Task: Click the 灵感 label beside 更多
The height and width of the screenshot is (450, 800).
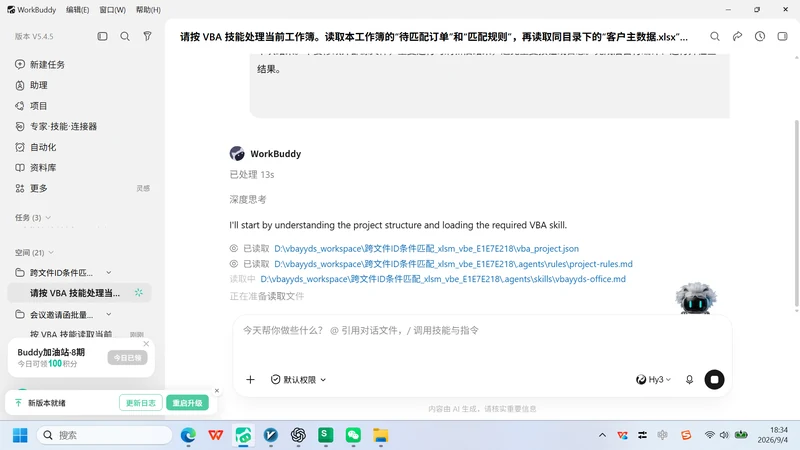Action: (x=143, y=189)
